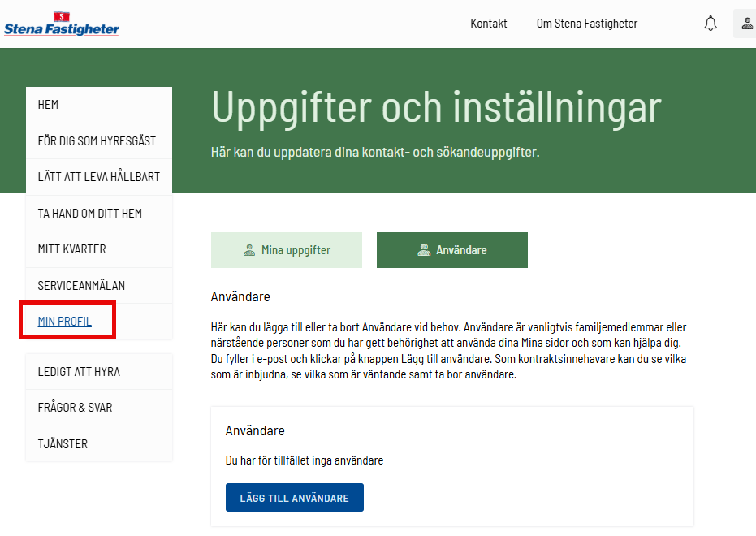Select the Användare tab
Screen dimensions: 756x536
click(x=452, y=250)
